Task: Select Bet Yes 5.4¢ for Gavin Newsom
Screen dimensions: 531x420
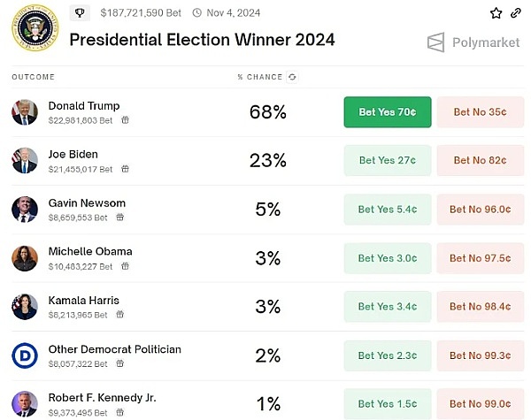Action: tap(388, 210)
